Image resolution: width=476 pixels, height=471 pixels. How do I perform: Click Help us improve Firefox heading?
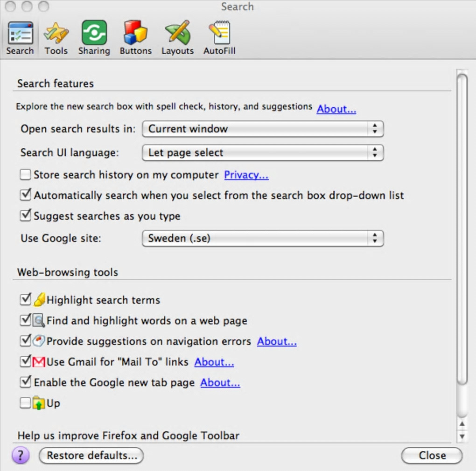pos(128,436)
